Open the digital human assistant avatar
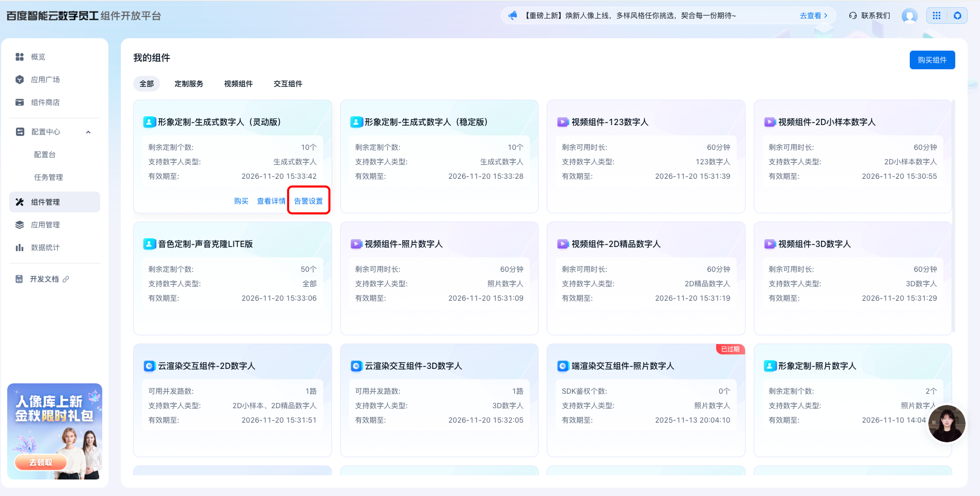Viewport: 980px width, 496px height. tap(946, 424)
